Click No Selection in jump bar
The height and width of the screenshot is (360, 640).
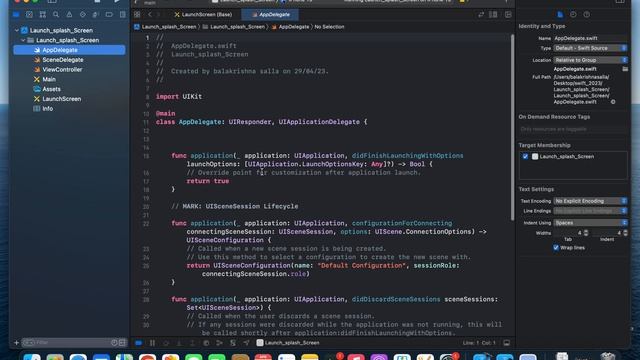click(x=329, y=27)
